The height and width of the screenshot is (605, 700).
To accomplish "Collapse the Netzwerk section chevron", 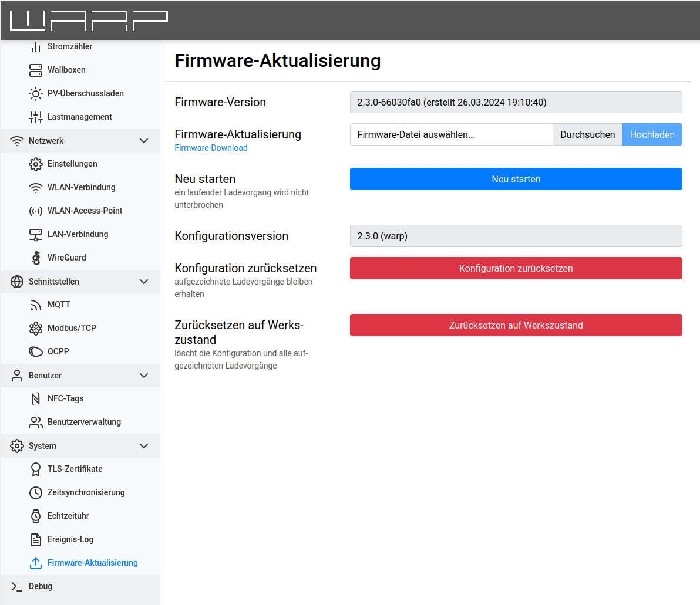I will [144, 141].
